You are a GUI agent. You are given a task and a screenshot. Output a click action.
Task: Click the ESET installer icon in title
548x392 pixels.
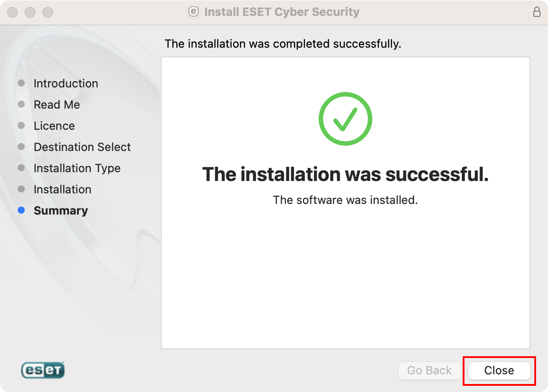193,12
